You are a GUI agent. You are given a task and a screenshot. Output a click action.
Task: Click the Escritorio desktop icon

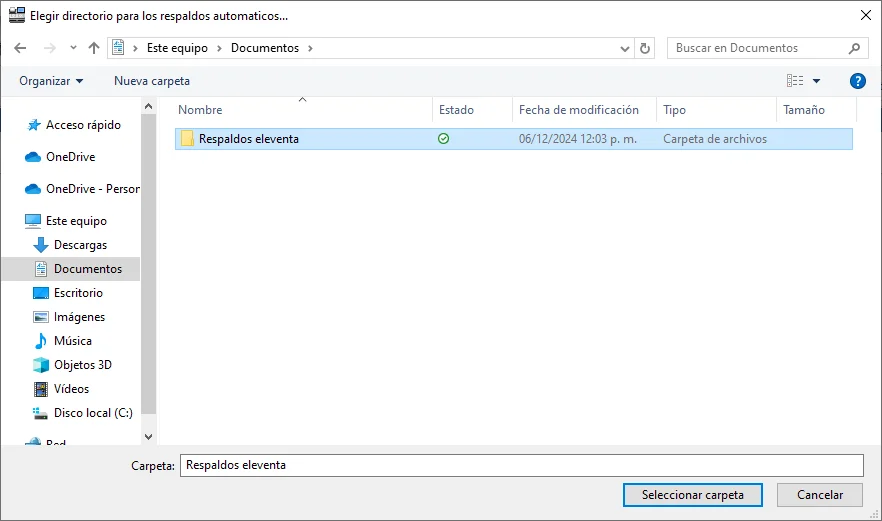point(40,293)
